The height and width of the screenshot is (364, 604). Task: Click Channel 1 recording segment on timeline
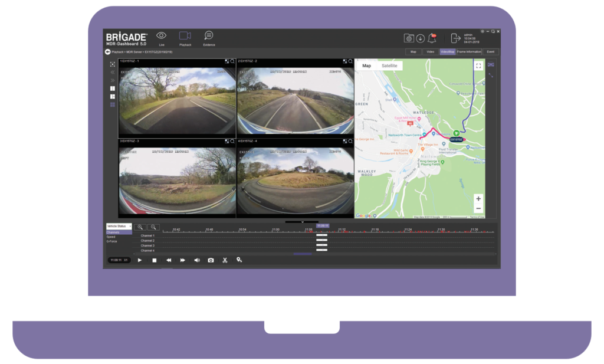pos(321,235)
